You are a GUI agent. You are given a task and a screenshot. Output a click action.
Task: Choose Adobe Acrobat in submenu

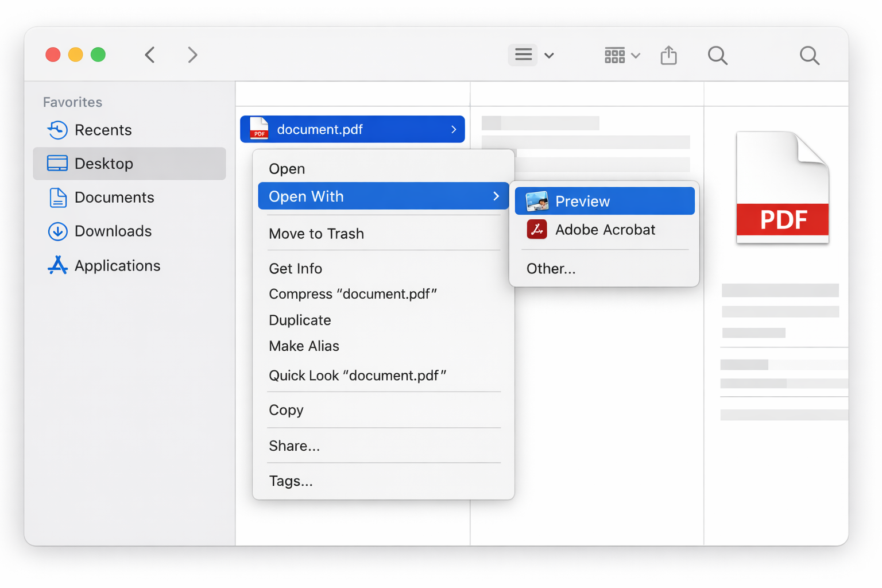[x=605, y=230]
